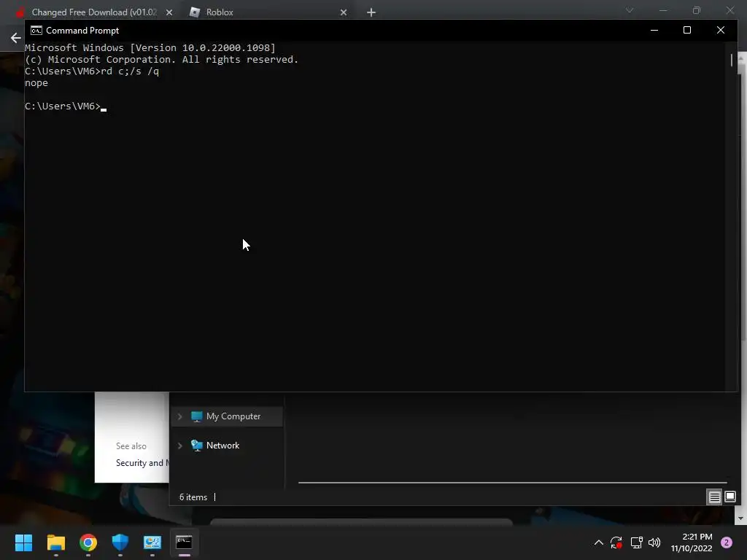747x560 pixels.
Task: Click the 6 items status text
Action: pyautogui.click(x=193, y=497)
